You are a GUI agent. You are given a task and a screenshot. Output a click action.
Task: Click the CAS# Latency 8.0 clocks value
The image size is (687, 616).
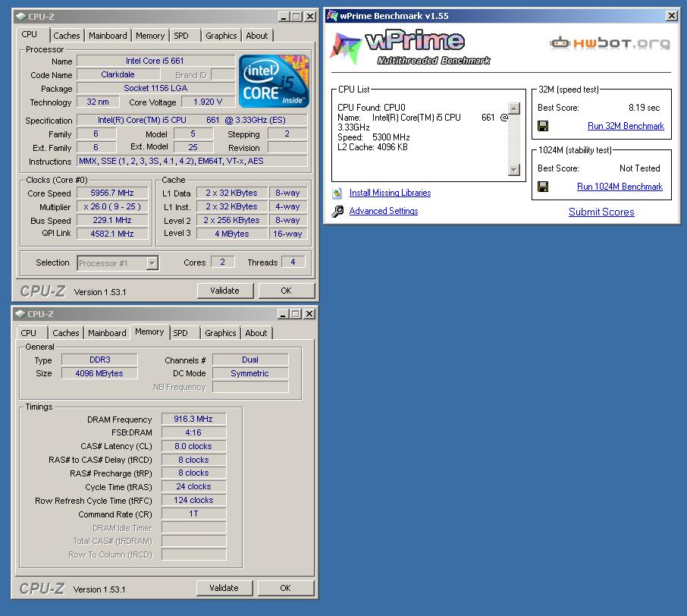193,446
